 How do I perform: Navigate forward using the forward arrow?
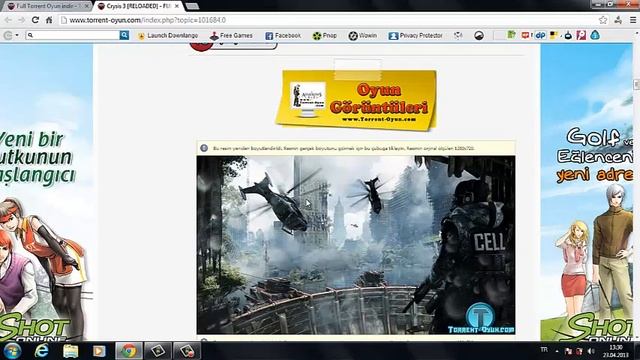pos(22,20)
